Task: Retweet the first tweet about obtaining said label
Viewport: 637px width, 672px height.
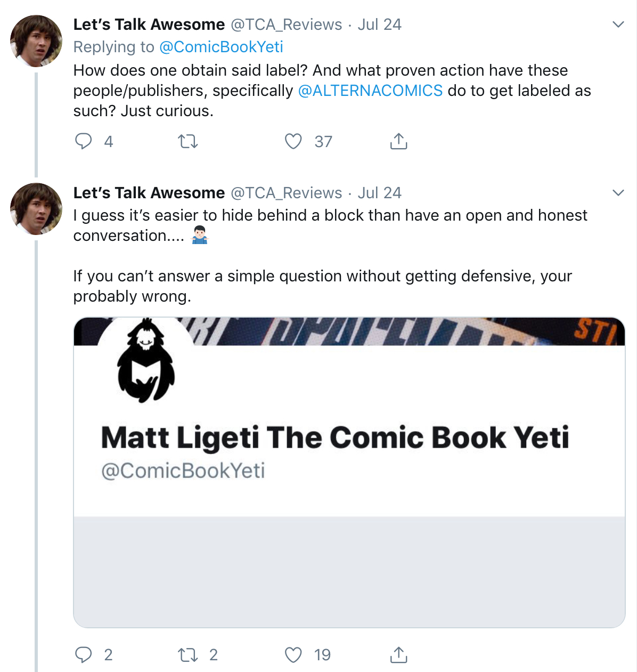Action: click(187, 141)
